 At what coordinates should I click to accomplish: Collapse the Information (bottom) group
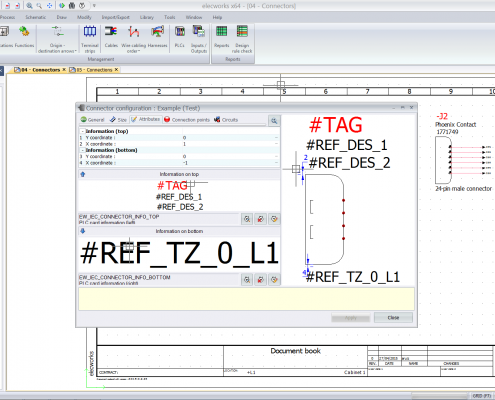[x=83, y=150]
